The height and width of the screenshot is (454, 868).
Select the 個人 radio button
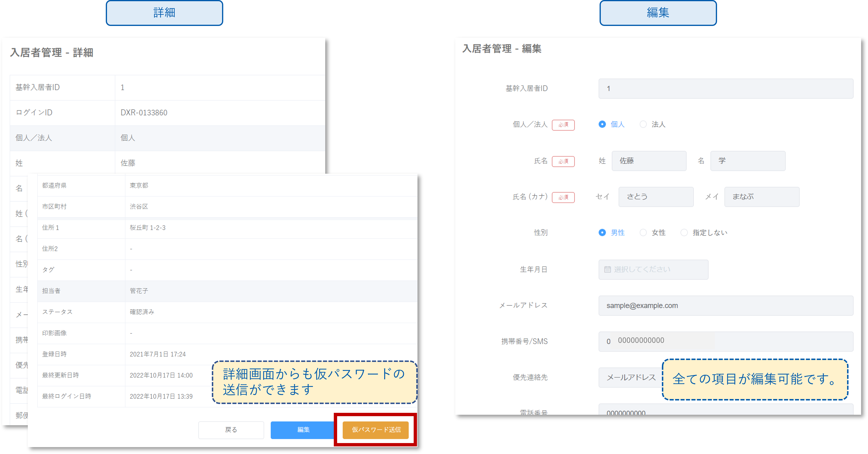[x=602, y=124]
